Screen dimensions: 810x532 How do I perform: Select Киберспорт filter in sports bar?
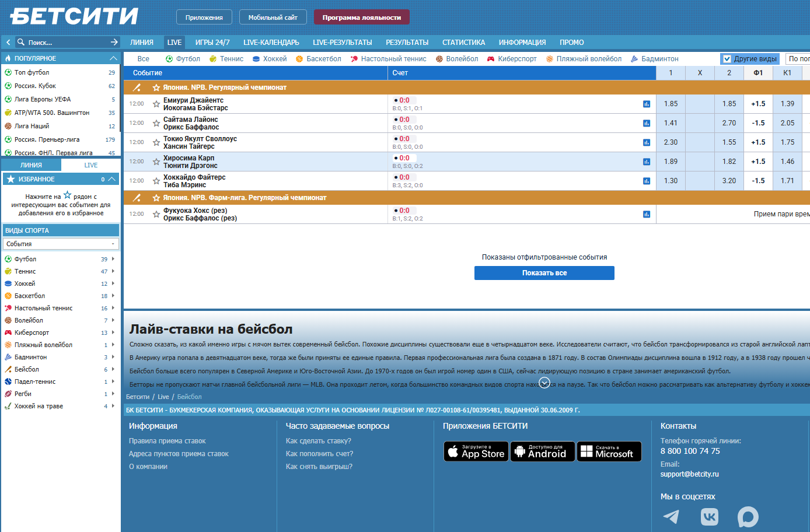pyautogui.click(x=512, y=59)
